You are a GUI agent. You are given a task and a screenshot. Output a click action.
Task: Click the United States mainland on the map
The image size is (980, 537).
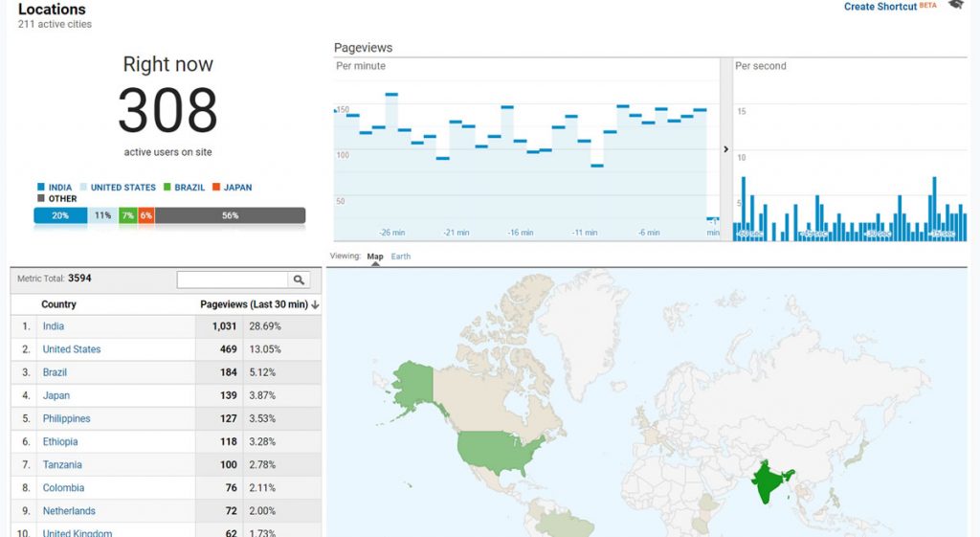tap(498, 450)
